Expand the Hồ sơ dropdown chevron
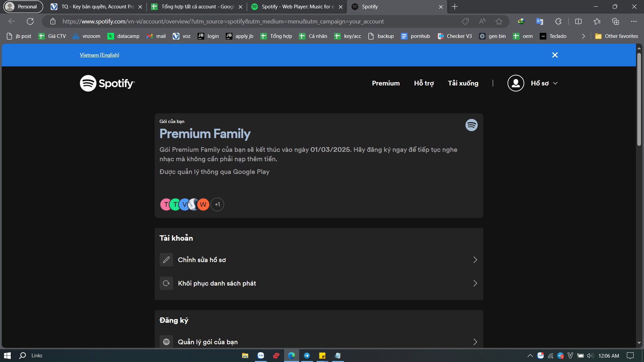This screenshot has height=362, width=644. [555, 83]
